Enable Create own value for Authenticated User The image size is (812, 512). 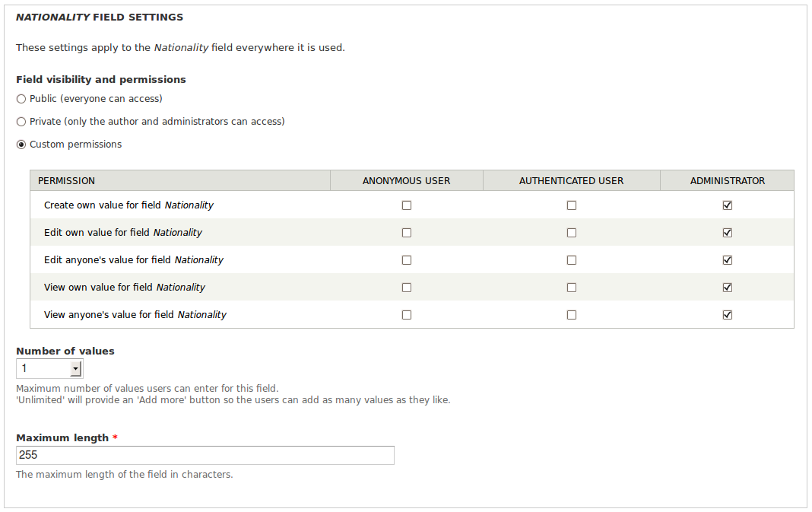(x=572, y=205)
